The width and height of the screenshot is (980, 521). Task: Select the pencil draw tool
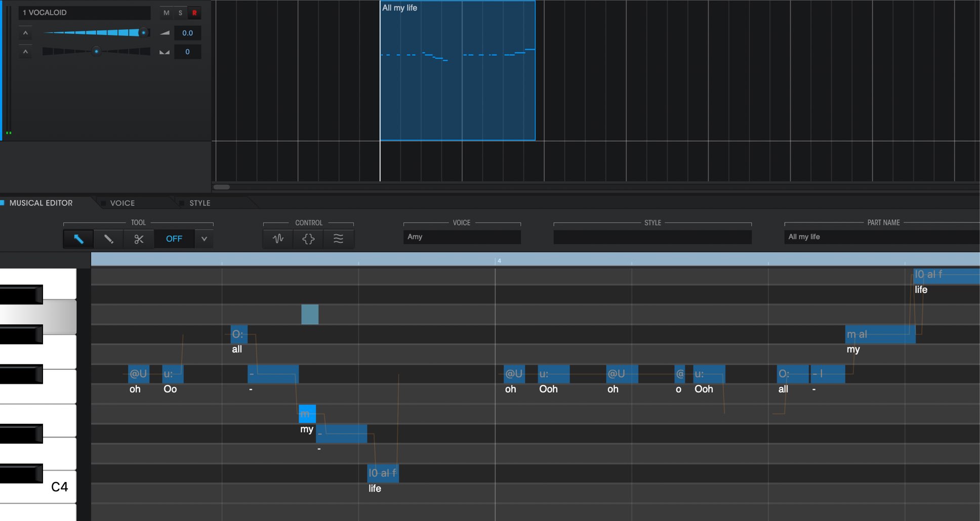point(108,239)
